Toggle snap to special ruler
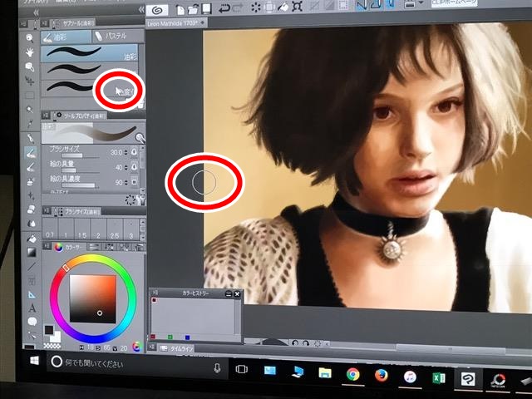The height and width of the screenshot is (399, 532). 377,4
